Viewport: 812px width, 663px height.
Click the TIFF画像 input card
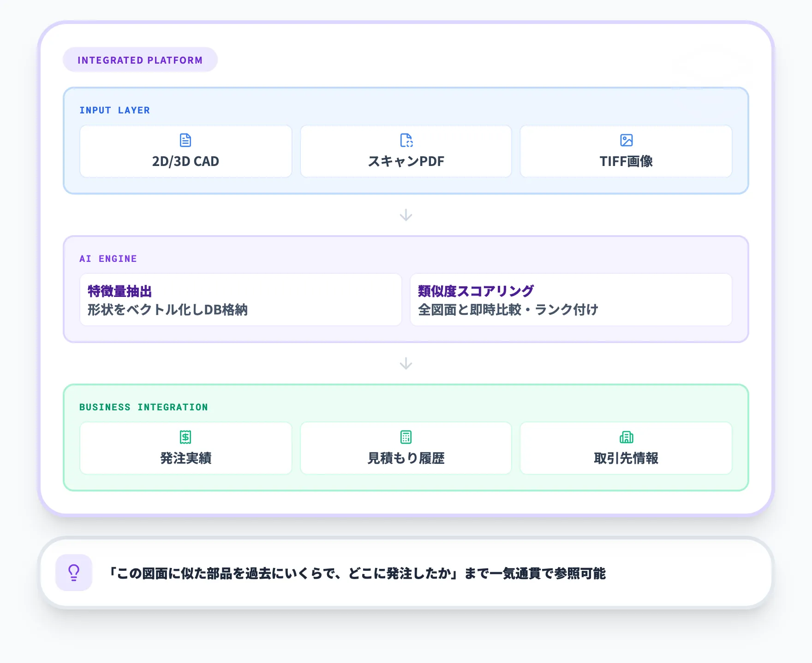click(x=626, y=151)
